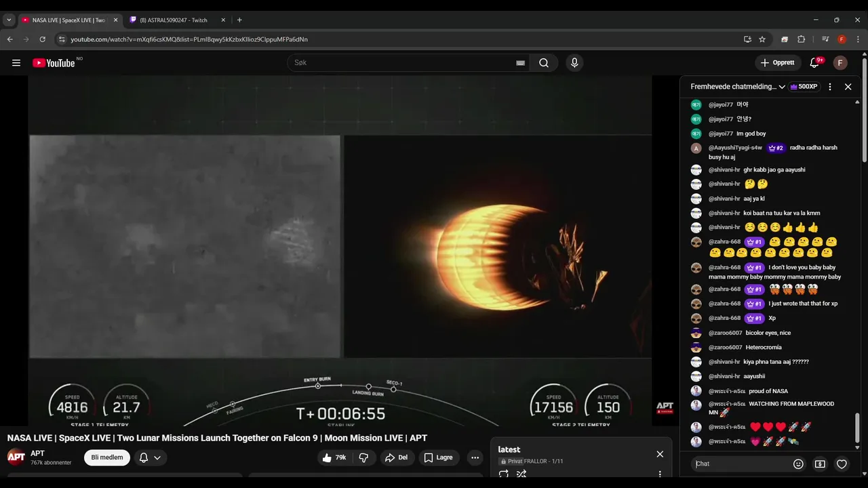
Task: Open the Chrome three-dot menu
Action: 858,39
